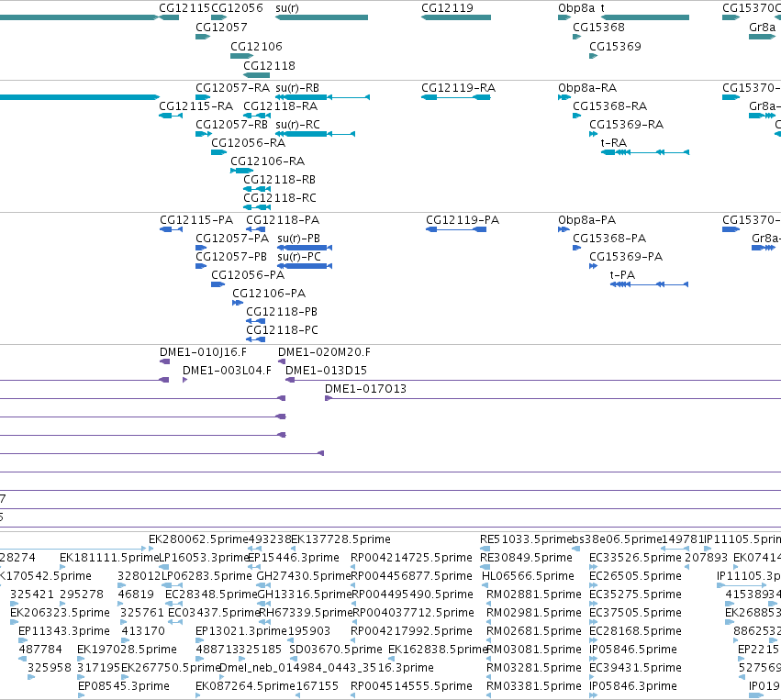This screenshot has height=700, width=781.
Task: Select the EK206323.5prime EST label
Action: pyautogui.click(x=60, y=613)
